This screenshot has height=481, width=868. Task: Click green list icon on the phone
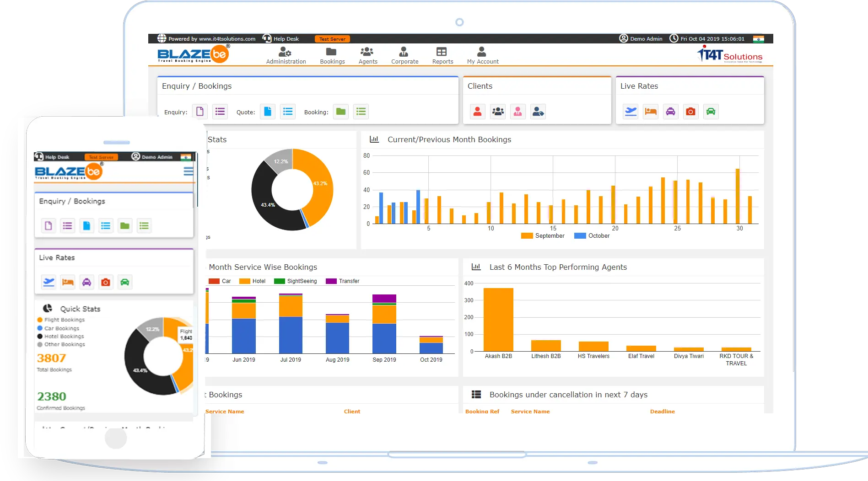point(144,225)
